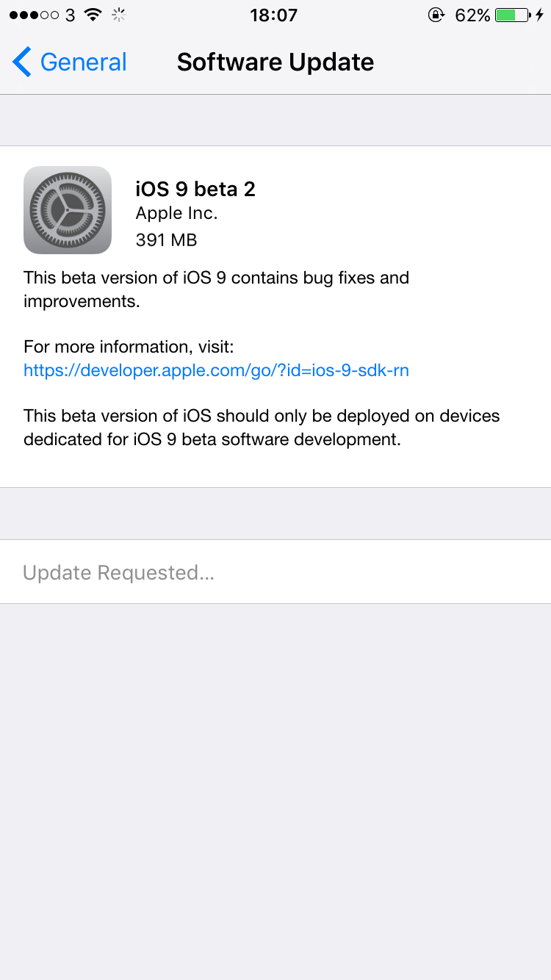551x980 pixels.
Task: Tap the network activity spinner icon
Action: tap(118, 15)
